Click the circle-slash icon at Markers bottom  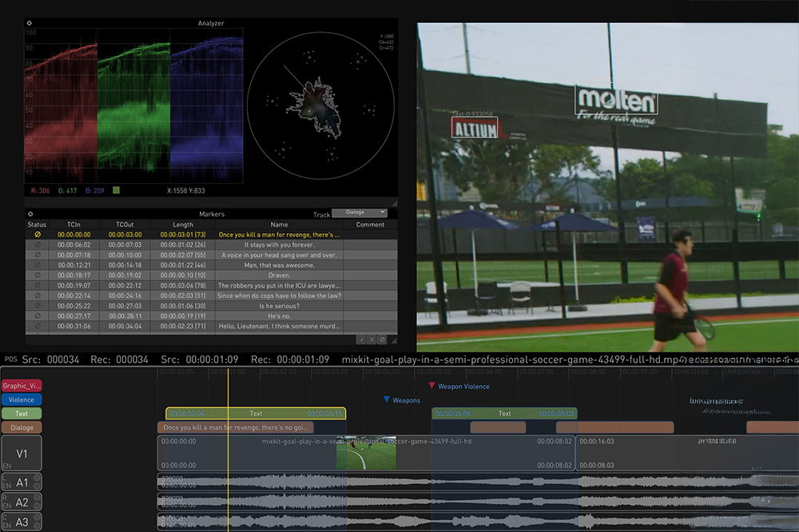click(382, 339)
